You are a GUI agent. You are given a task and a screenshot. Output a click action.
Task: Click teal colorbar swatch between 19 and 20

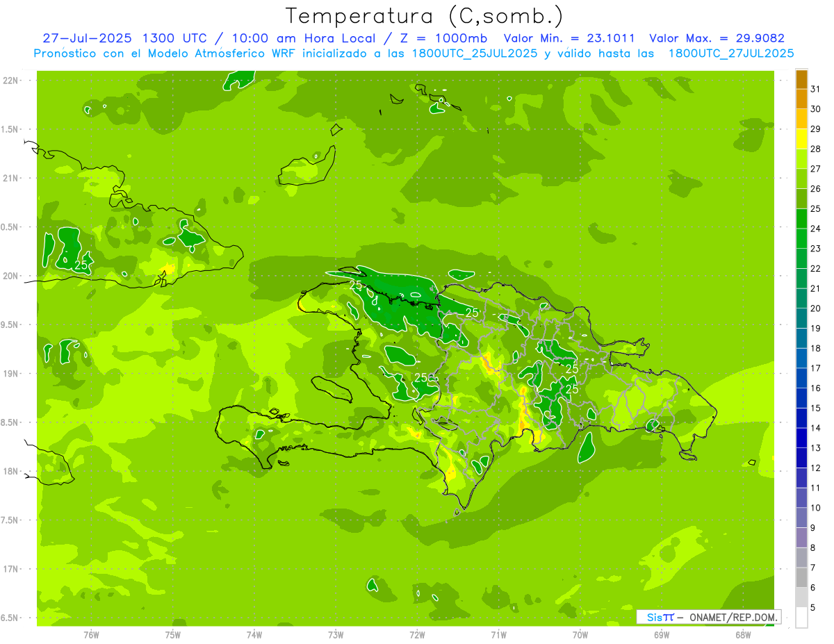pos(801,319)
